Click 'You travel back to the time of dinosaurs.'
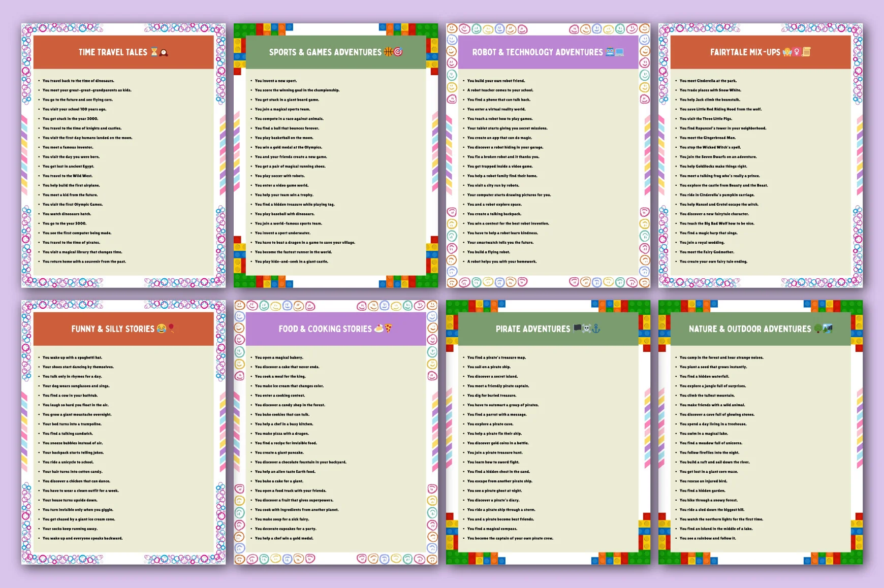Screen dimensions: 884x588 click(x=78, y=81)
